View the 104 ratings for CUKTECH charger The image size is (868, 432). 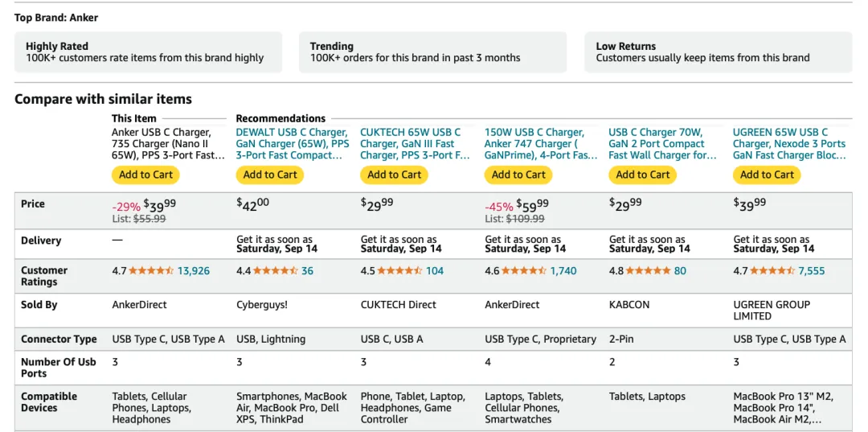(x=435, y=271)
